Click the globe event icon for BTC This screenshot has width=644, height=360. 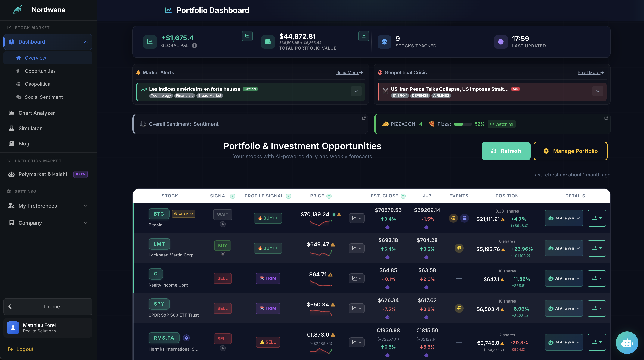click(453, 218)
